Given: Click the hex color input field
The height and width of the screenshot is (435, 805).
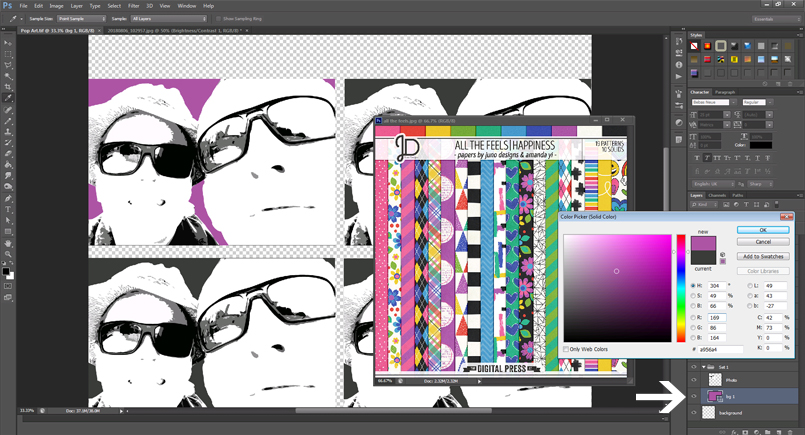Looking at the screenshot, I should coord(720,349).
